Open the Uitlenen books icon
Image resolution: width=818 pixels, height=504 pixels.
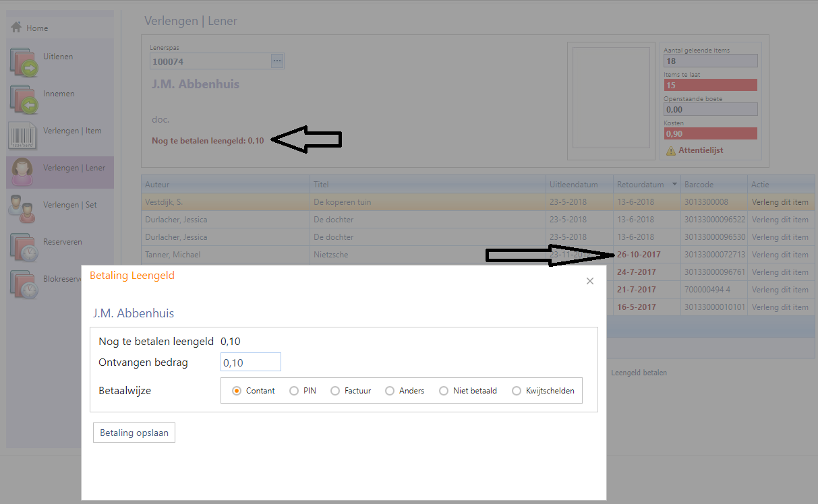[x=24, y=62]
